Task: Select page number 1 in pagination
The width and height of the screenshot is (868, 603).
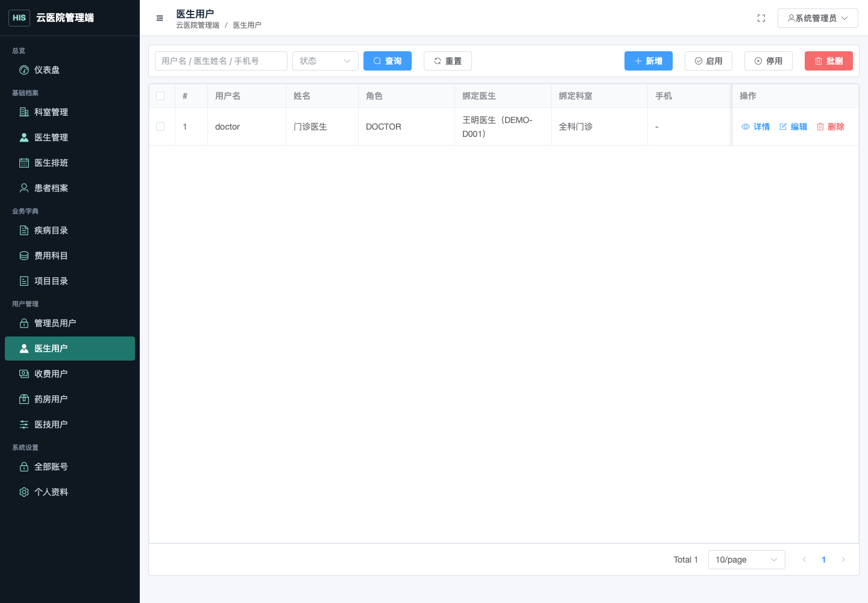Action: tap(823, 560)
